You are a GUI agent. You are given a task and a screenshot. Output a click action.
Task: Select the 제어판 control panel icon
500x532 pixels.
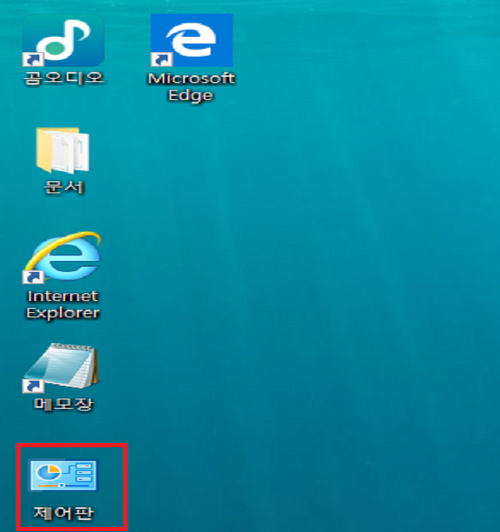coord(63,475)
